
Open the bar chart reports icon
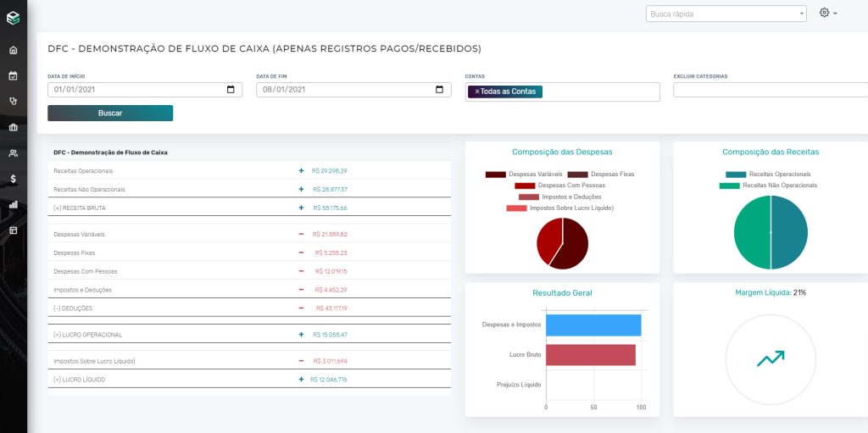[x=14, y=204]
